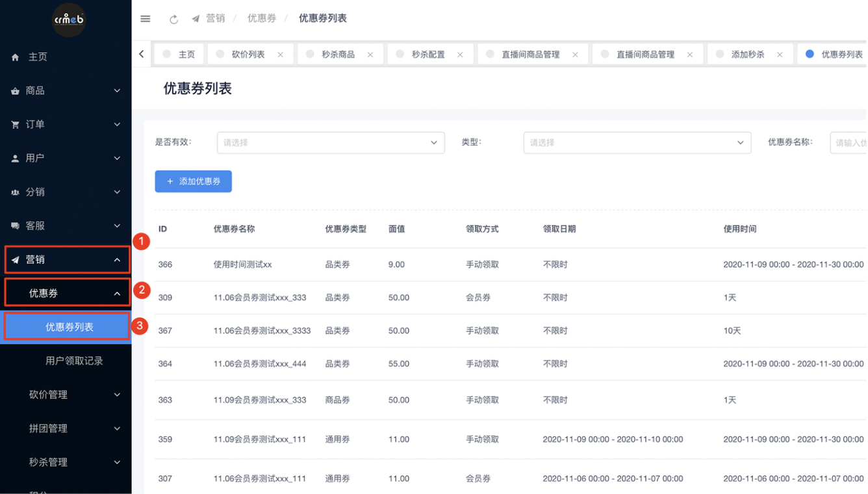Switch to the 主页 tab
The height and width of the screenshot is (494, 868).
tap(179, 55)
